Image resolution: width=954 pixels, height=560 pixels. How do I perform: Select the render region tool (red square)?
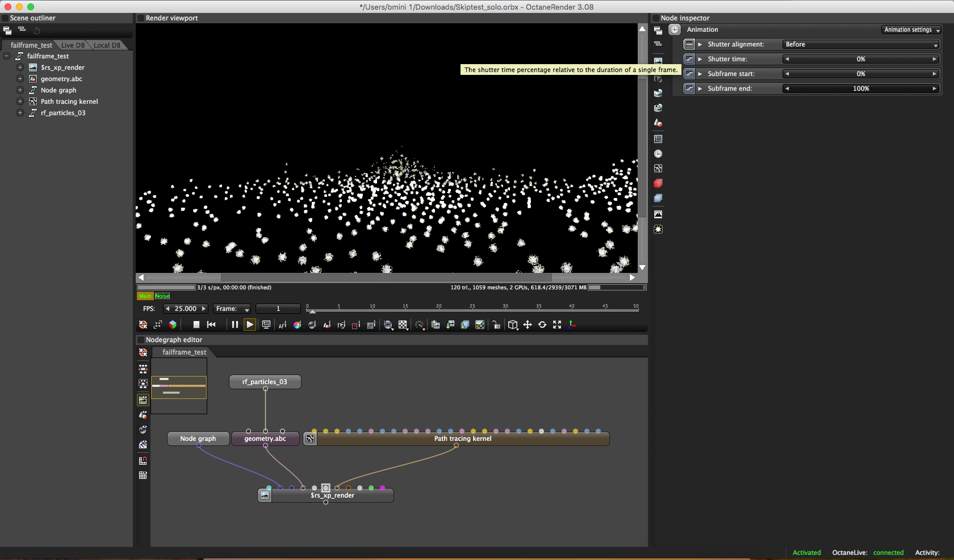click(x=356, y=325)
